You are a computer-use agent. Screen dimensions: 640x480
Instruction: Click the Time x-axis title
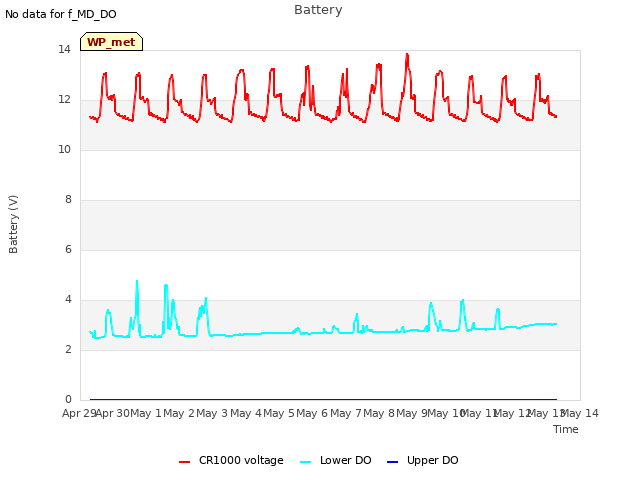point(566,429)
